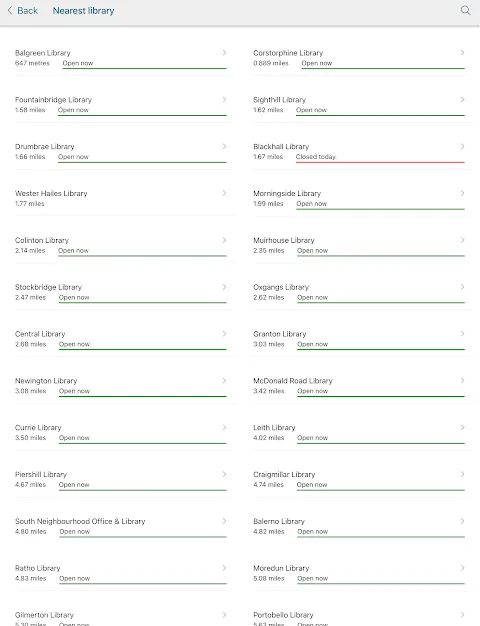Select South Neighbourhood Office & Library
Image resolution: width=480 pixels, height=626 pixels.
point(121,526)
